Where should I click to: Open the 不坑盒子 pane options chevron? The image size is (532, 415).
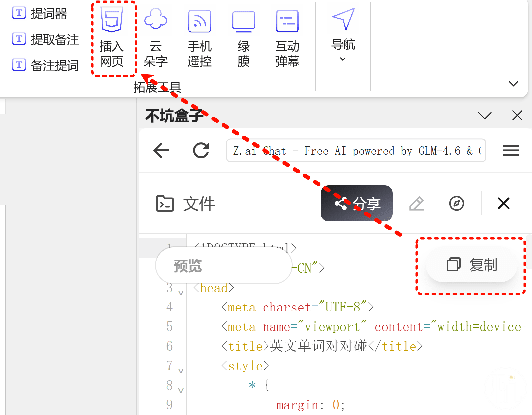coord(485,116)
